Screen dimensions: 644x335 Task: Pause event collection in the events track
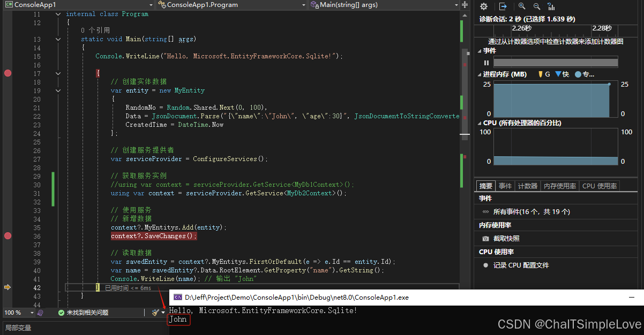486,63
